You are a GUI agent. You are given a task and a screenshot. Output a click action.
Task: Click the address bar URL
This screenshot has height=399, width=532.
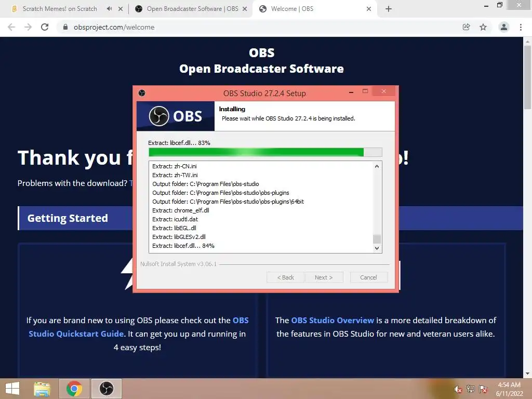(114, 27)
